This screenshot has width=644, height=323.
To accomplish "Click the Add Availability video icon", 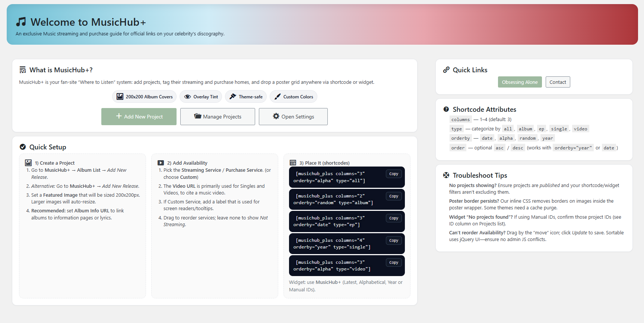I will pyautogui.click(x=161, y=163).
